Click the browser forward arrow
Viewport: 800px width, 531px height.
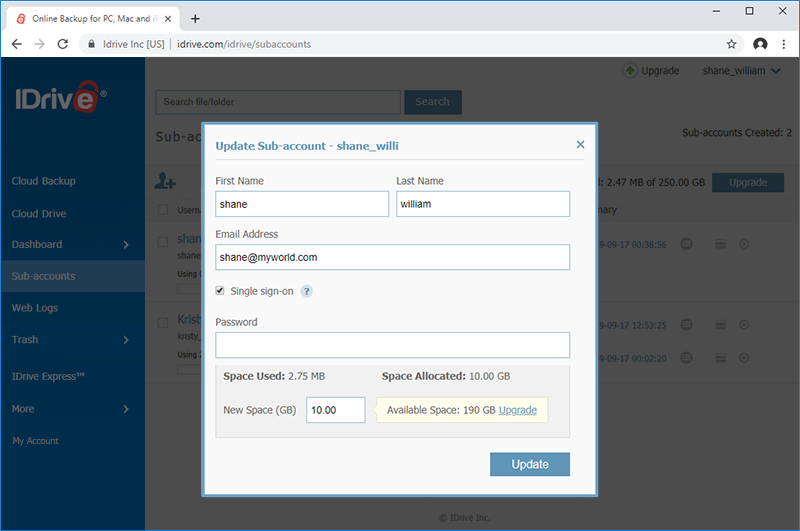point(39,44)
